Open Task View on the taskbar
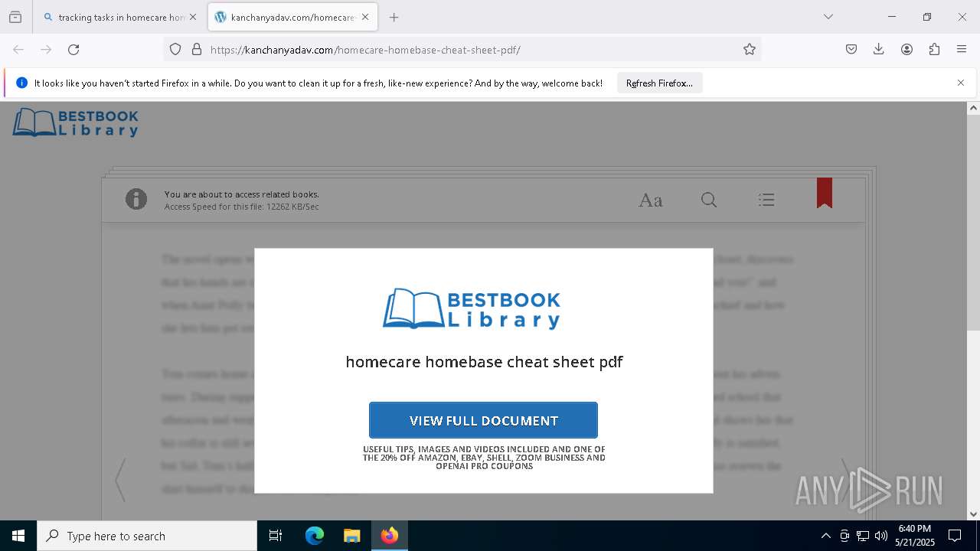Screen dimensions: 980x551 [x=276, y=536]
